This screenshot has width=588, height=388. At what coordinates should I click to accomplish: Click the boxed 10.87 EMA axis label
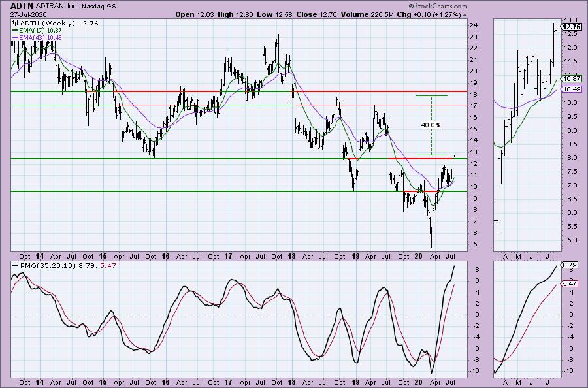572,79
